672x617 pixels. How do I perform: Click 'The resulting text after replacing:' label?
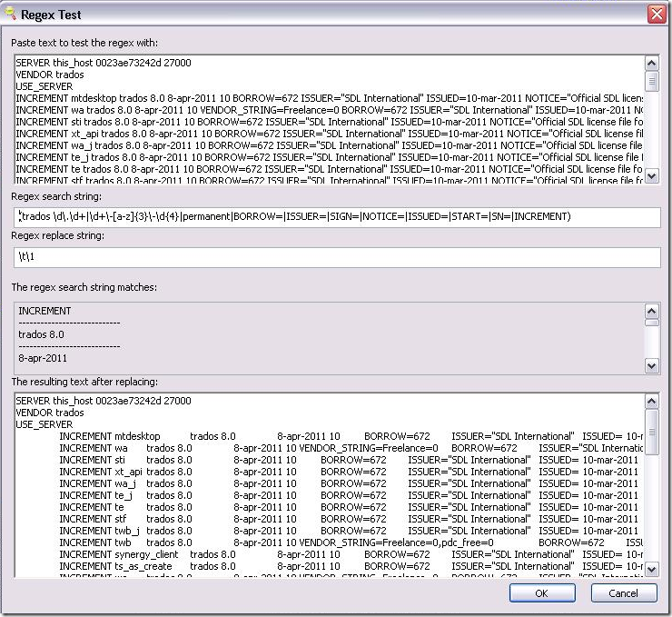[84, 382]
